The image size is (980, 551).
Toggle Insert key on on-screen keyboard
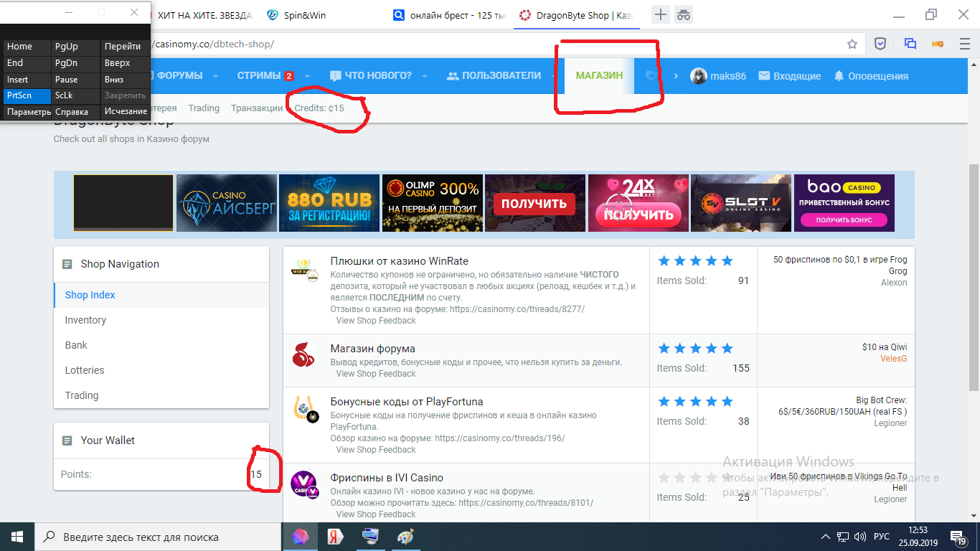pos(27,80)
